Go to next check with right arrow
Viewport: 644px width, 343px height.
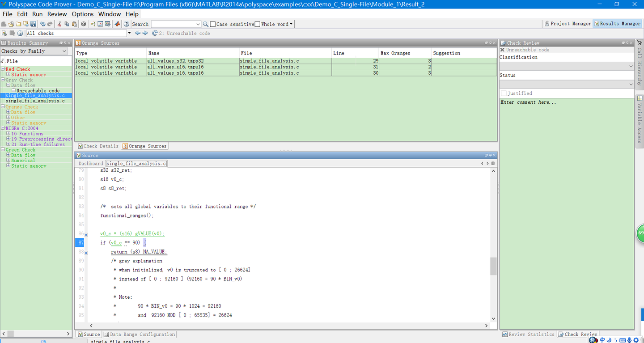tap(144, 33)
